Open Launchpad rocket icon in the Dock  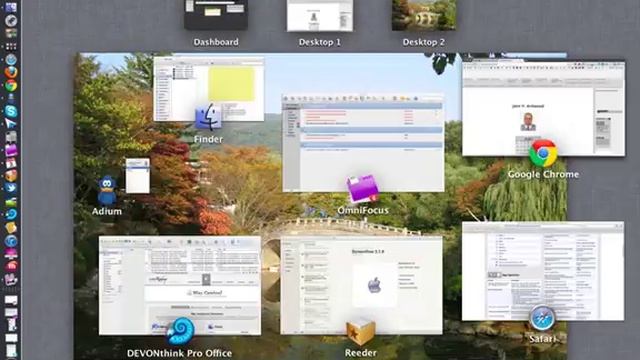click(11, 20)
